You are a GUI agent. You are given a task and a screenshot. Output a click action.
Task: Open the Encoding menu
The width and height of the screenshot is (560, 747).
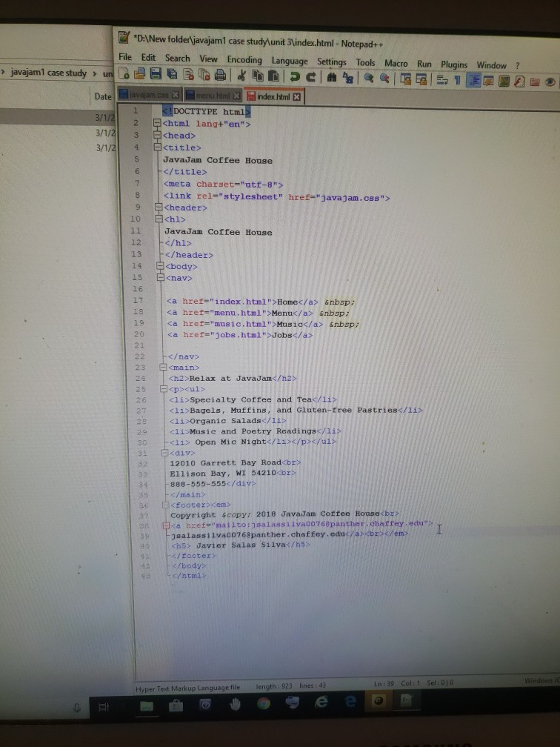click(x=244, y=60)
